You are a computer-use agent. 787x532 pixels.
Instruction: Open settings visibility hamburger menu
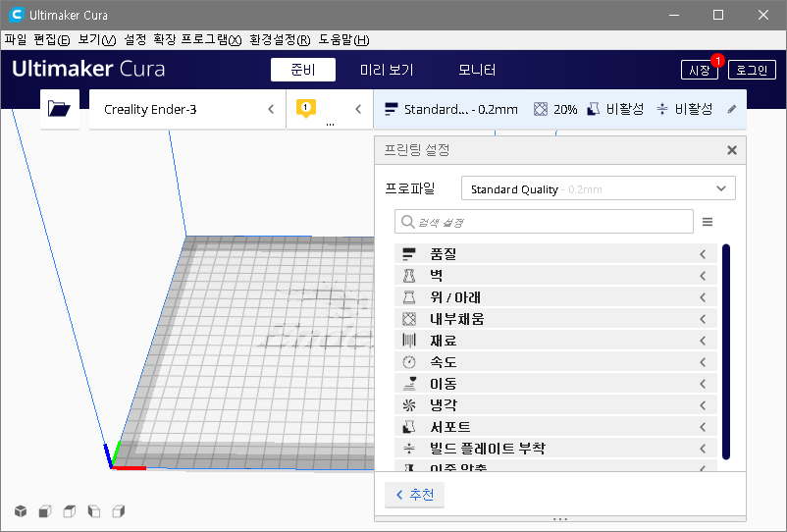click(708, 222)
